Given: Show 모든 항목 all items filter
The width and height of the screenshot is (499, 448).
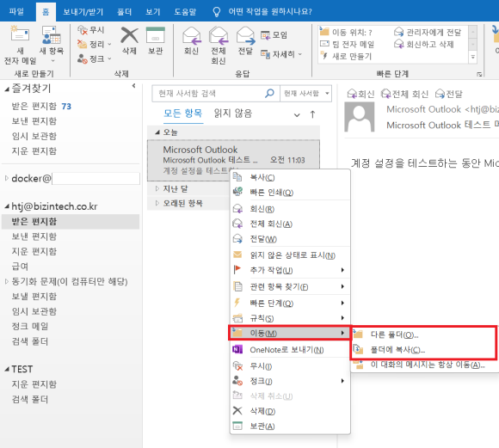Looking at the screenshot, I should (x=183, y=114).
